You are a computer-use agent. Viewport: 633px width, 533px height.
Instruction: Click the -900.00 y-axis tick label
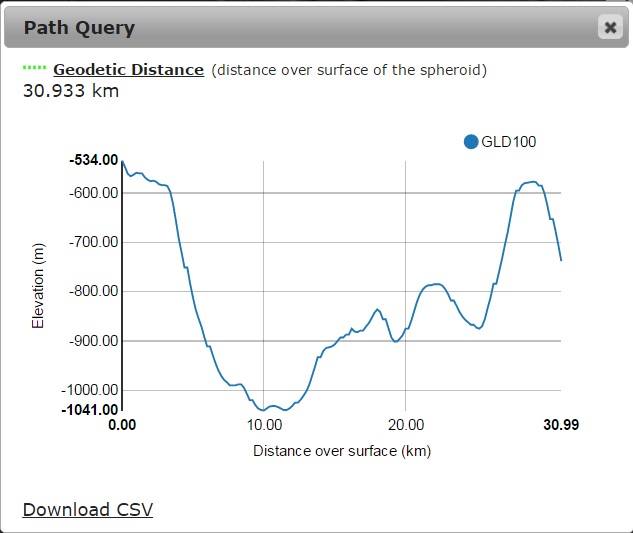coord(93,341)
